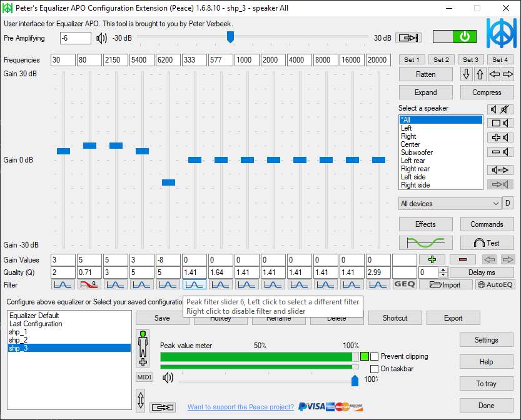Click the mute speaker icon button

pyautogui.click(x=500, y=109)
